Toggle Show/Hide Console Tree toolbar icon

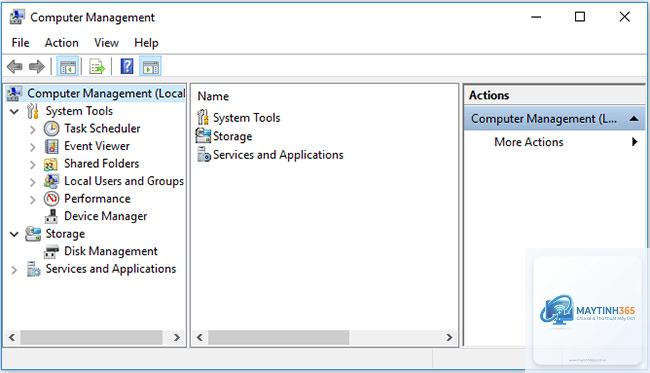point(68,66)
